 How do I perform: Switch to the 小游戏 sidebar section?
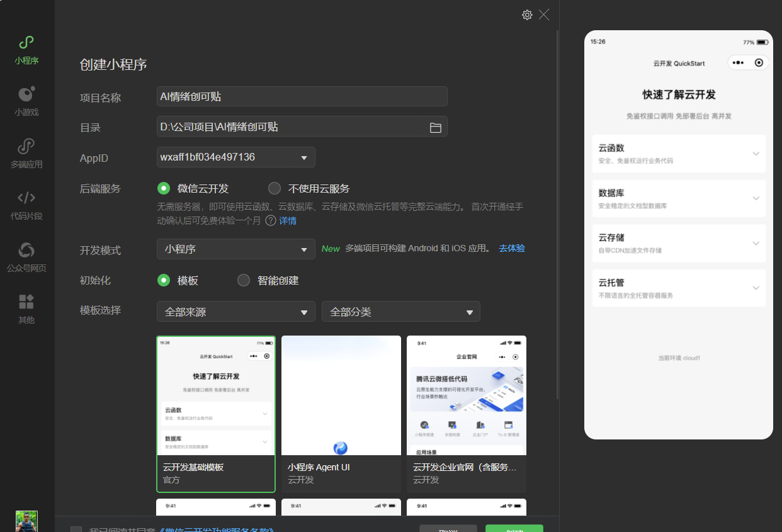[x=26, y=102]
